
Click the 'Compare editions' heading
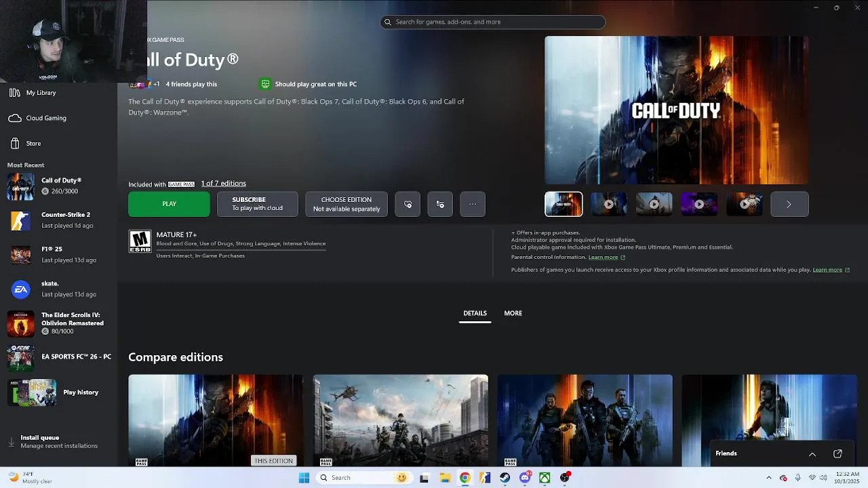coord(176,357)
